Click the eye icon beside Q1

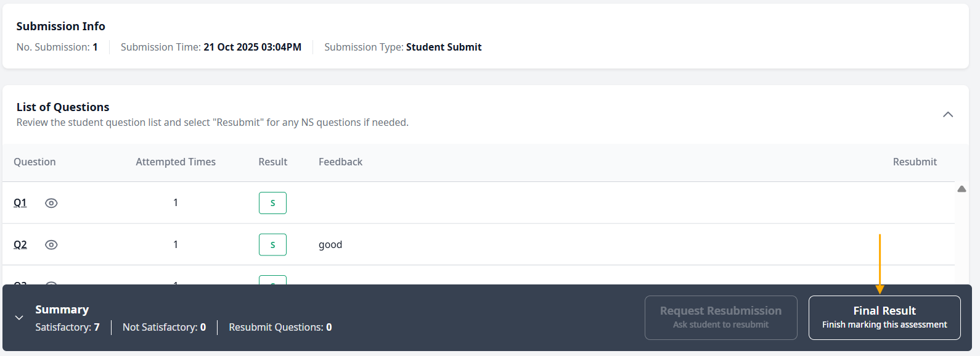point(51,203)
